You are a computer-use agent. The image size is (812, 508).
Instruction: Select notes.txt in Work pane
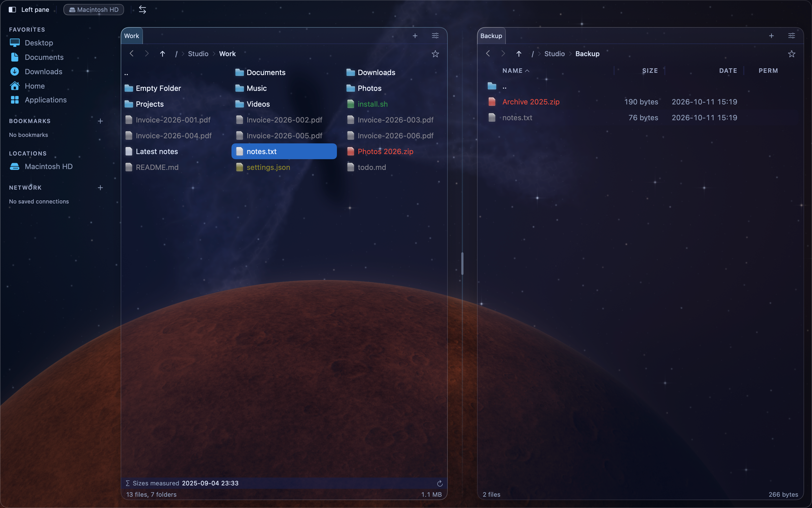coord(284,152)
